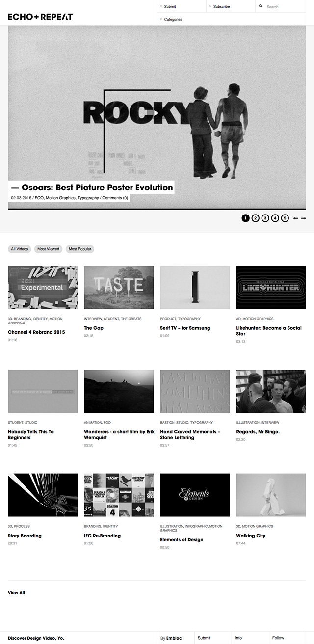Image resolution: width=314 pixels, height=644 pixels.
Task: Jump to slide 5 in carousel
Action: pos(285,218)
